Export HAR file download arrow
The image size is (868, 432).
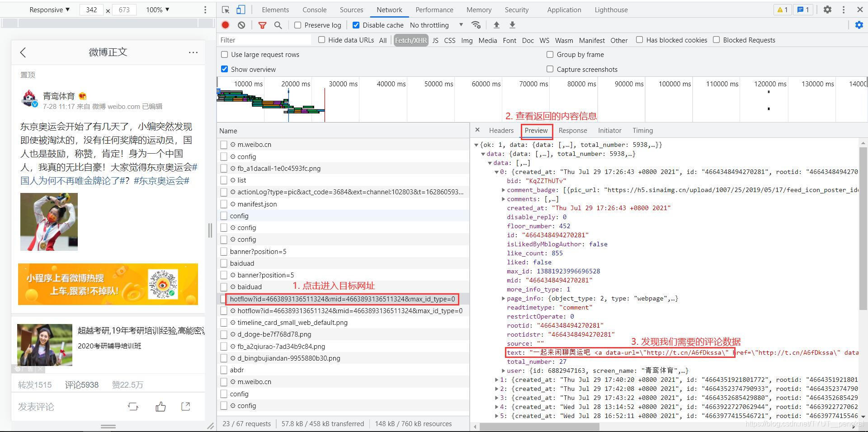(x=512, y=25)
